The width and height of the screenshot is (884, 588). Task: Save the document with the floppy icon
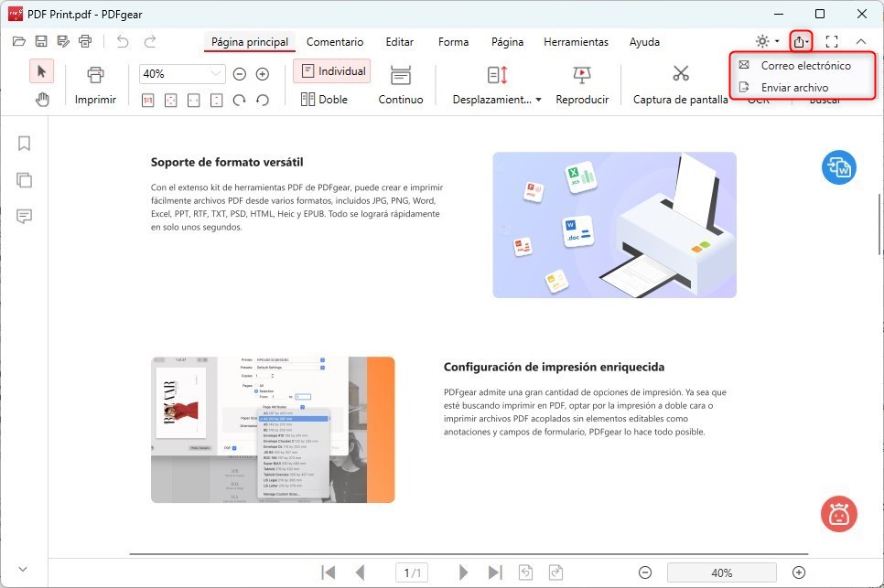point(41,41)
